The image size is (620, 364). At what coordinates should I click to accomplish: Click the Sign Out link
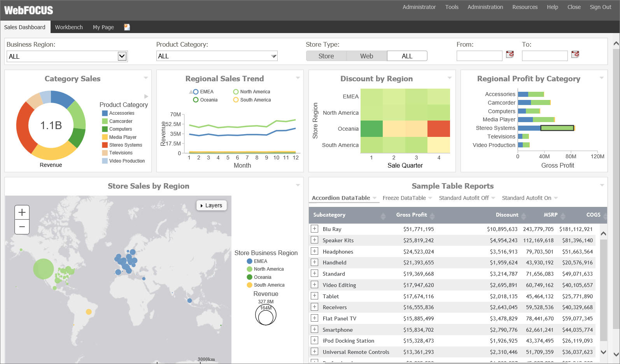click(600, 7)
